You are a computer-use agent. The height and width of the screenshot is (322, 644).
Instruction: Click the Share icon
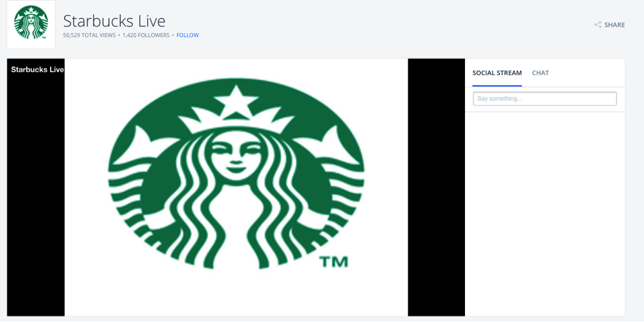click(598, 25)
